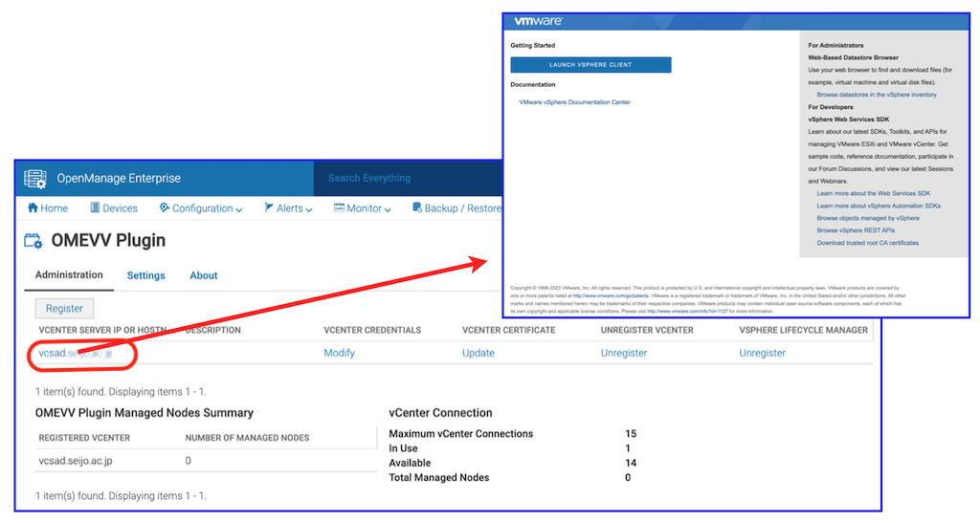The width and height of the screenshot is (980, 523).
Task: Switch to the About tab
Action: pos(204,276)
